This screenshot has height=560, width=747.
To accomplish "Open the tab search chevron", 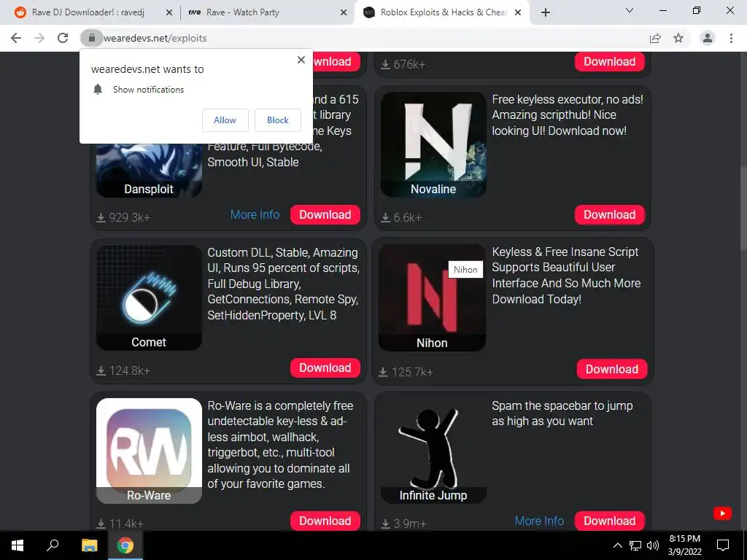I will 630,10.
